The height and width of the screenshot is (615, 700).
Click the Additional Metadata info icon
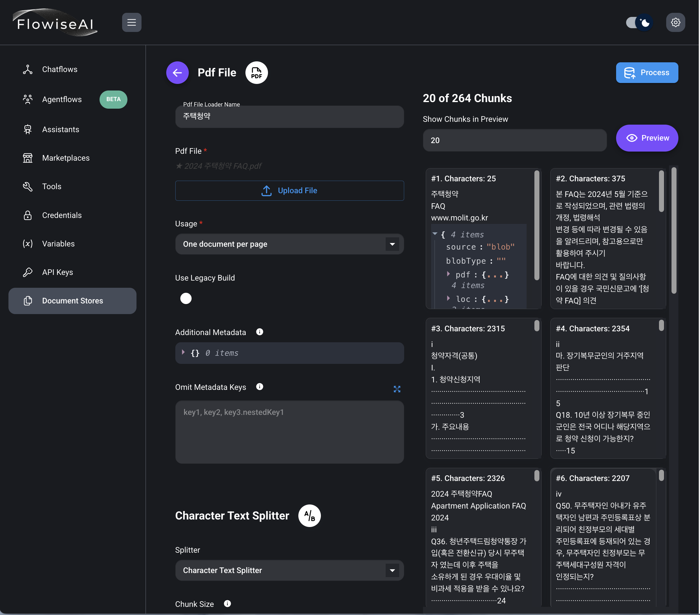coord(260,332)
